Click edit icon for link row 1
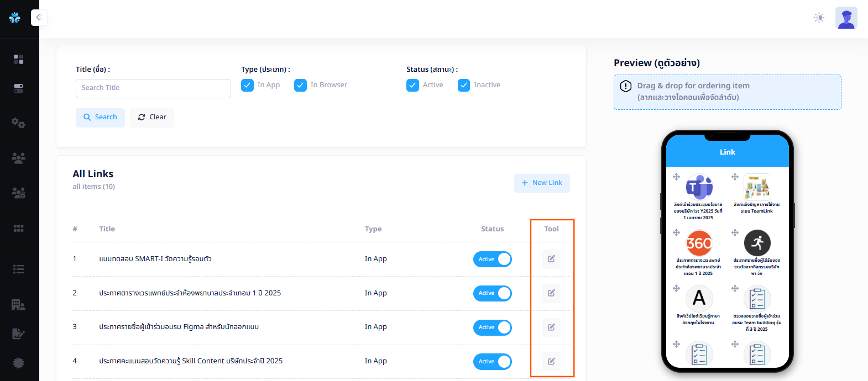Image resolution: width=868 pixels, height=381 pixels. [551, 259]
